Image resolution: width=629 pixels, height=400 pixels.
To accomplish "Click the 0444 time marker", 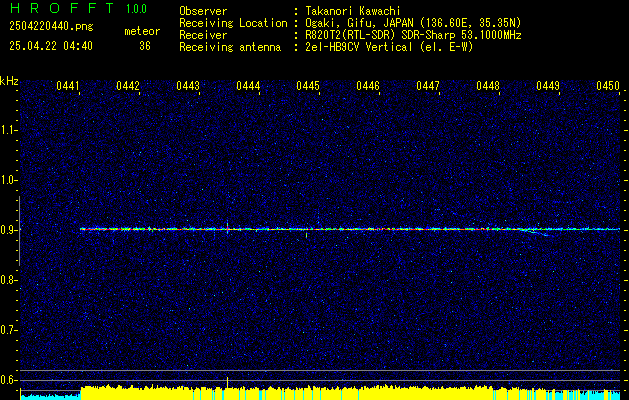I will (248, 86).
